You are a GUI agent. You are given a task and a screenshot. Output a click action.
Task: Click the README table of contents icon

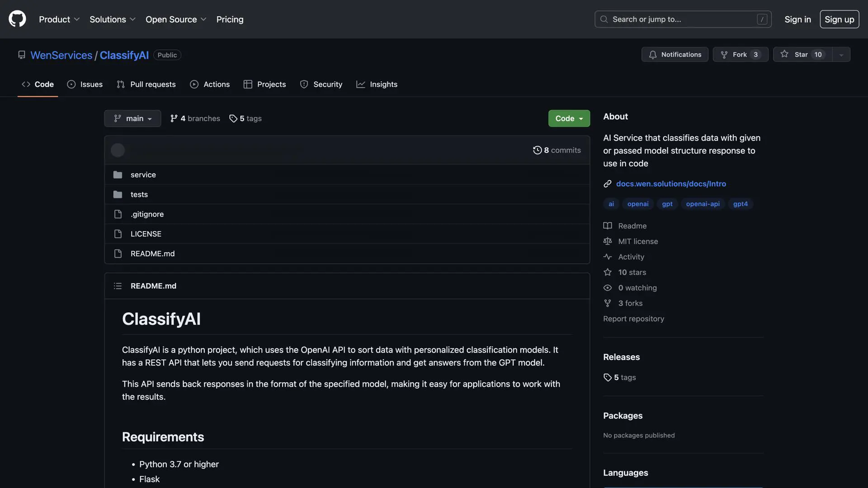pyautogui.click(x=118, y=286)
